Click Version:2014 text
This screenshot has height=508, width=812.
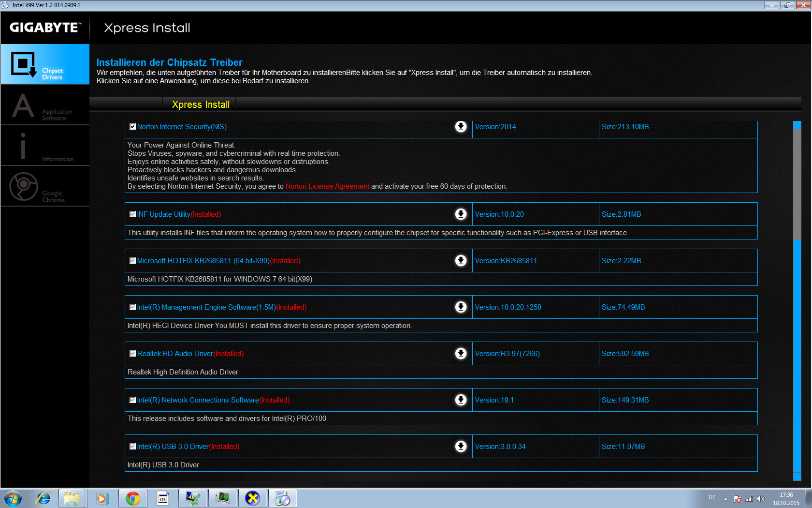pyautogui.click(x=495, y=127)
